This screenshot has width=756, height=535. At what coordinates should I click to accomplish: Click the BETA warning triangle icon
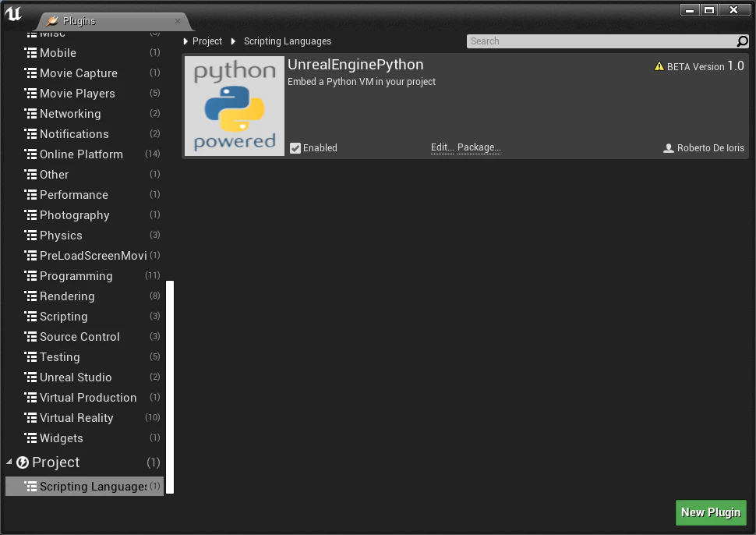click(x=659, y=66)
